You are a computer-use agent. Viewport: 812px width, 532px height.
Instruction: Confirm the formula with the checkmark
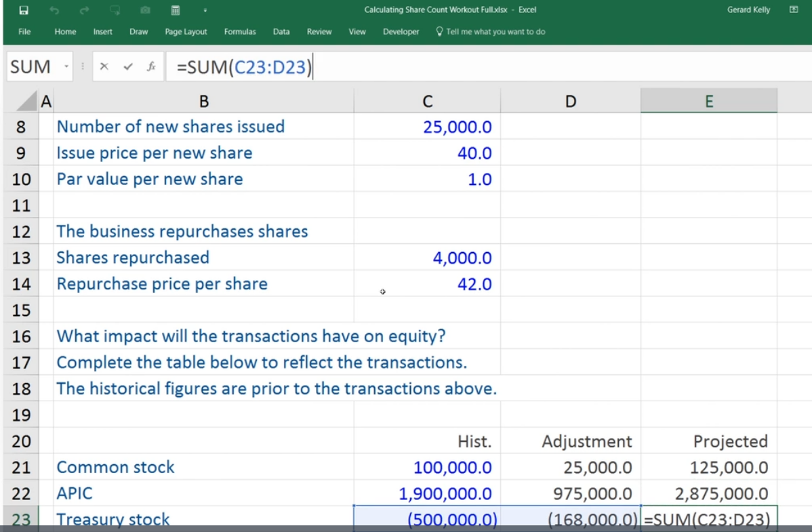point(128,66)
